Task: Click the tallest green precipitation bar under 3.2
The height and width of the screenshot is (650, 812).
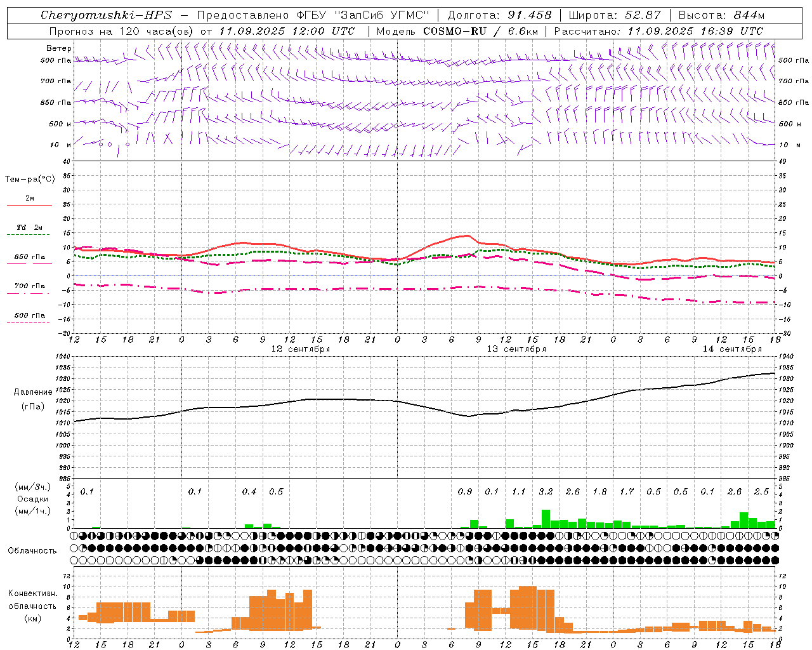Action: tap(546, 519)
